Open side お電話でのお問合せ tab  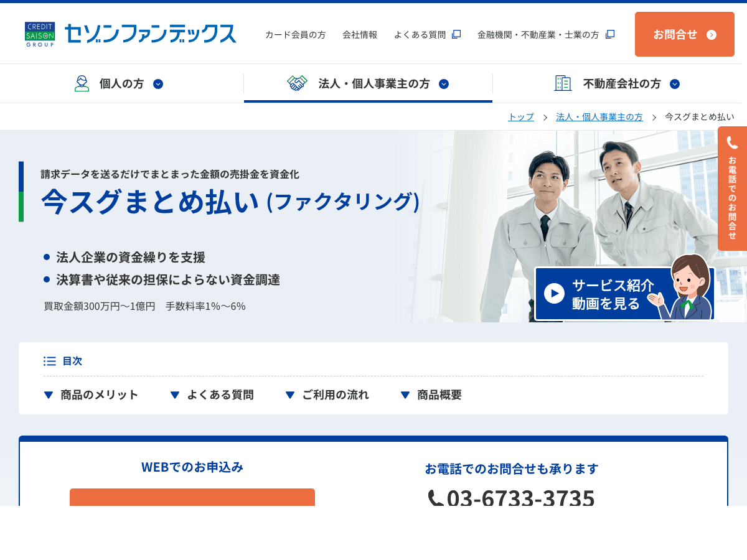pos(732,189)
